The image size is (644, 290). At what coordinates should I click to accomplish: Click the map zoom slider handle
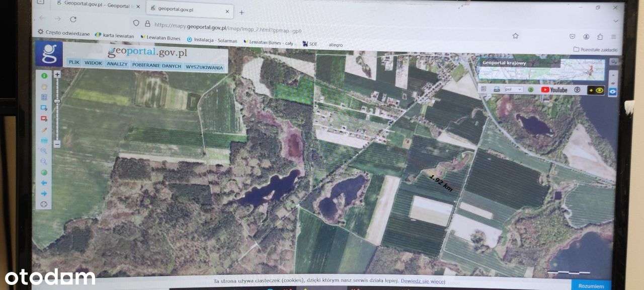click(x=57, y=101)
